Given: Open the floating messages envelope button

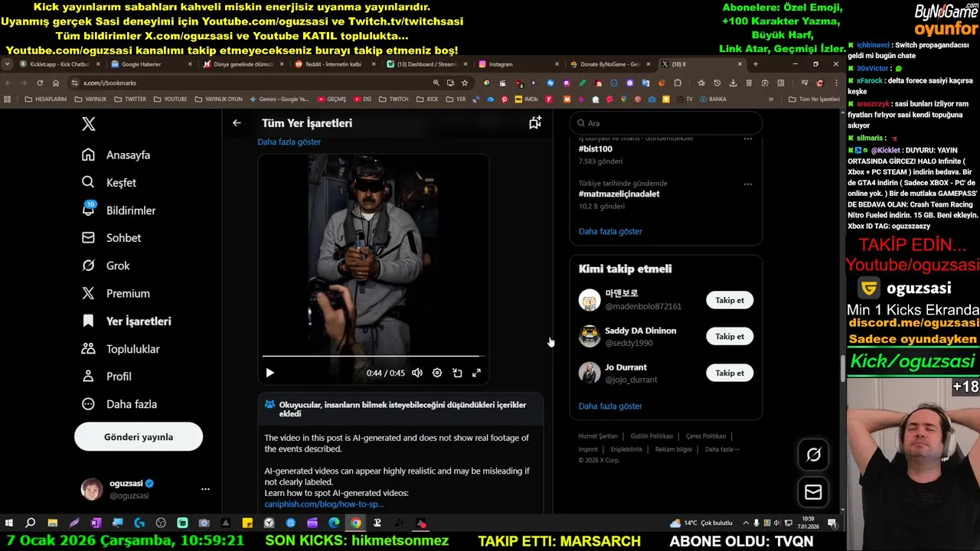Looking at the screenshot, I should point(813,492).
